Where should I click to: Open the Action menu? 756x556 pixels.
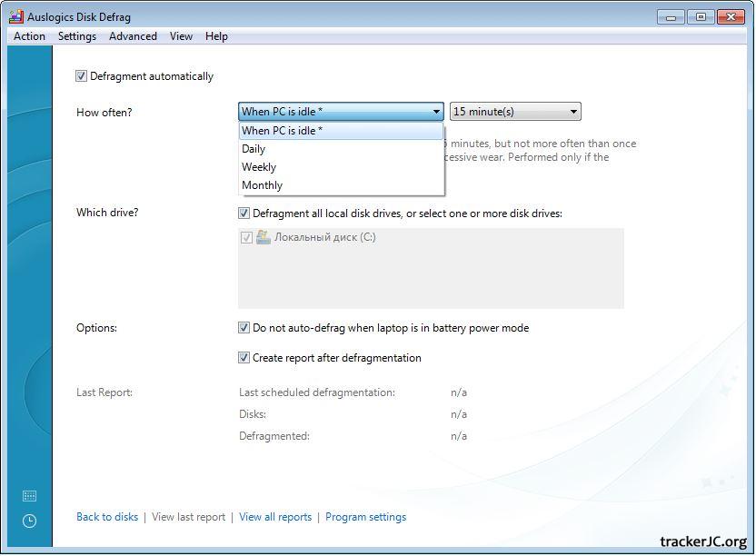pyautogui.click(x=29, y=36)
